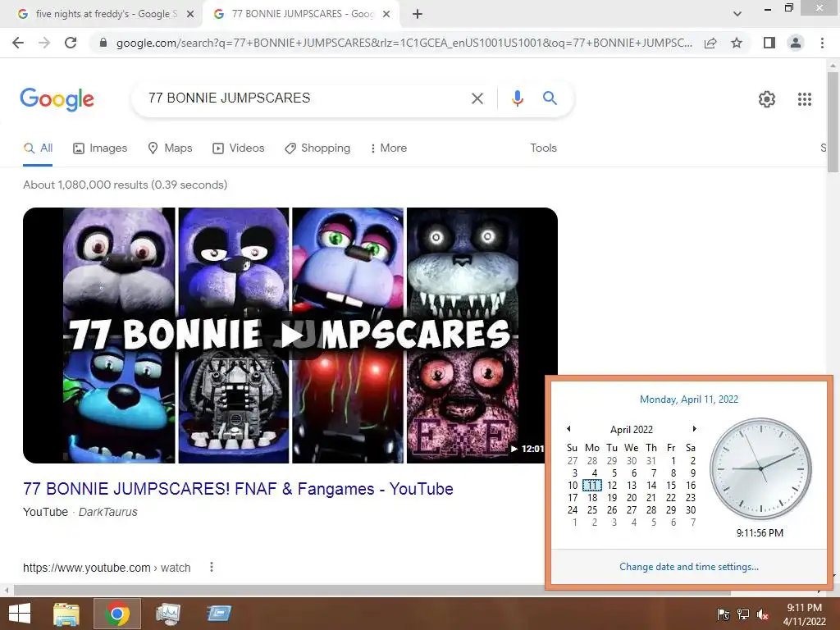This screenshot has width=840, height=630.
Task: Click the forward navigation arrow
Action: [44, 43]
